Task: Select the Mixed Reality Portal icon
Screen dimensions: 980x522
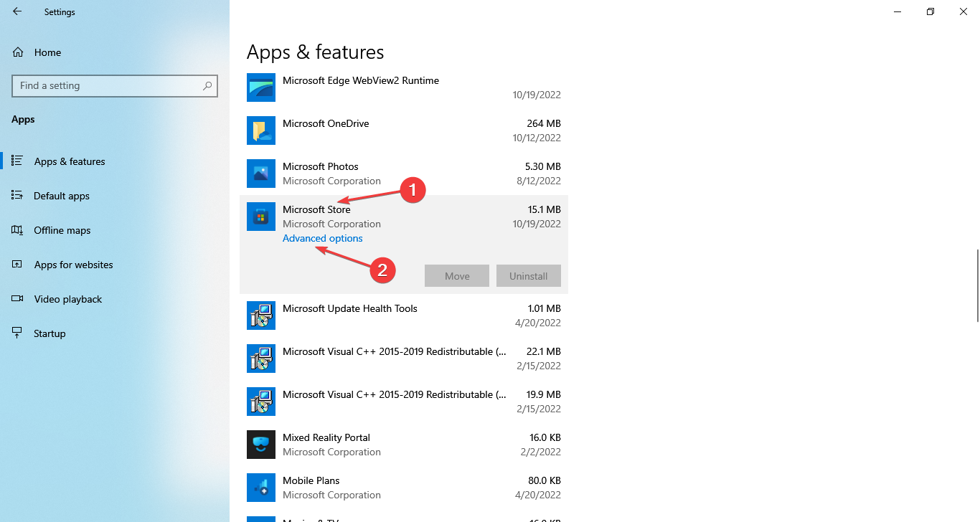Action: point(261,445)
